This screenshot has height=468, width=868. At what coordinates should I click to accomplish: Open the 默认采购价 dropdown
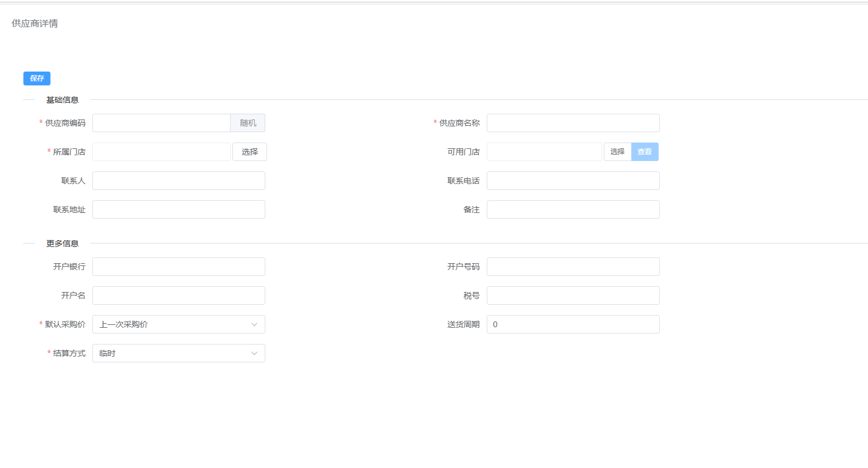[x=179, y=324]
